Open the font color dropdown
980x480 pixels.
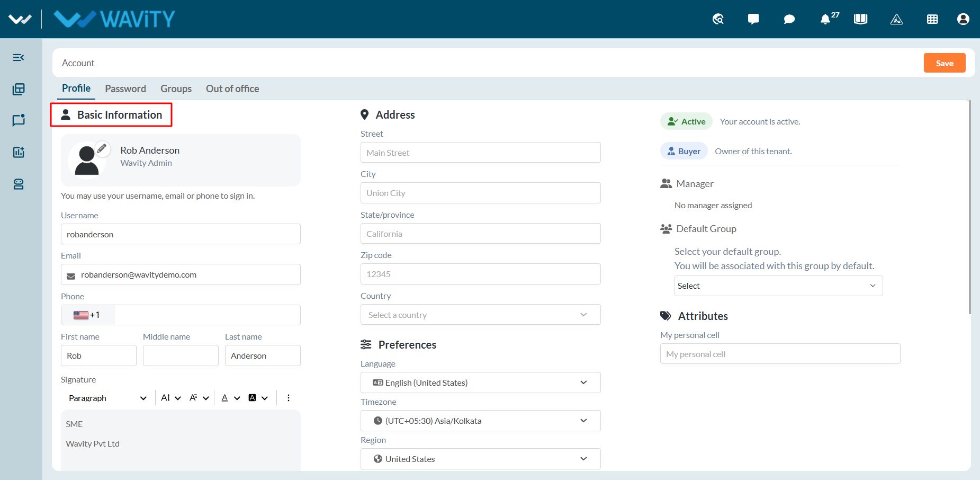tap(231, 398)
